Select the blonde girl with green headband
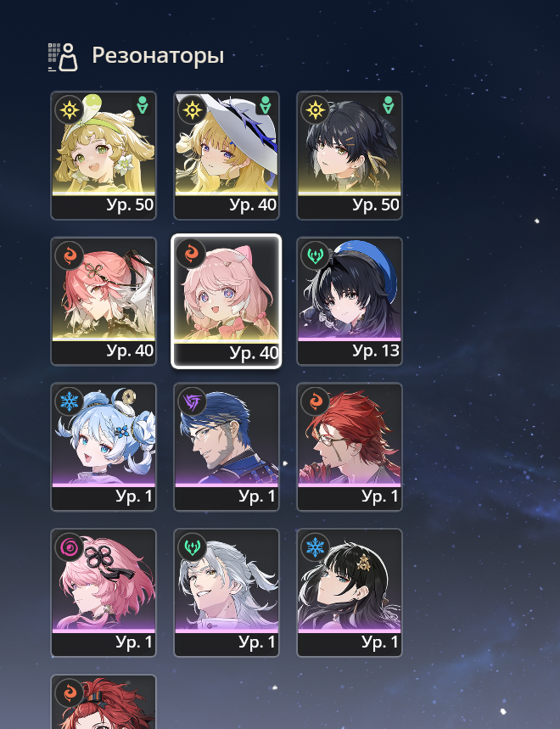Screen dimensions: 560x729 pyautogui.click(x=104, y=155)
